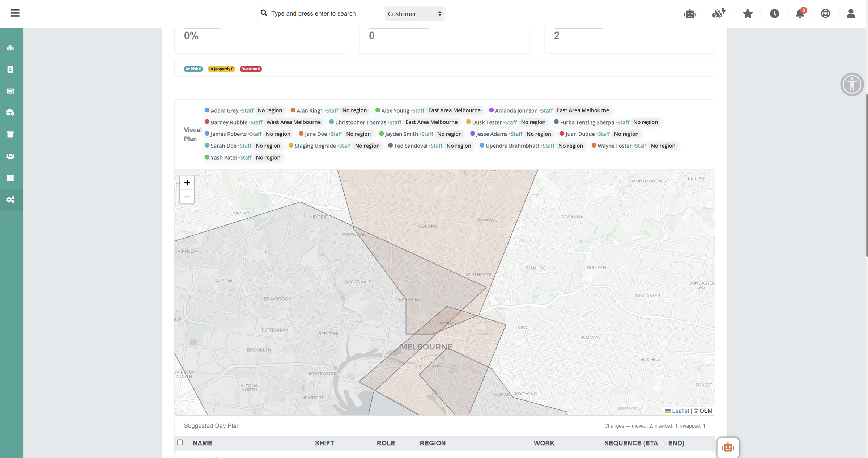Open recent history with the clock icon
Viewport: 868px width, 458px height.
click(x=774, y=13)
